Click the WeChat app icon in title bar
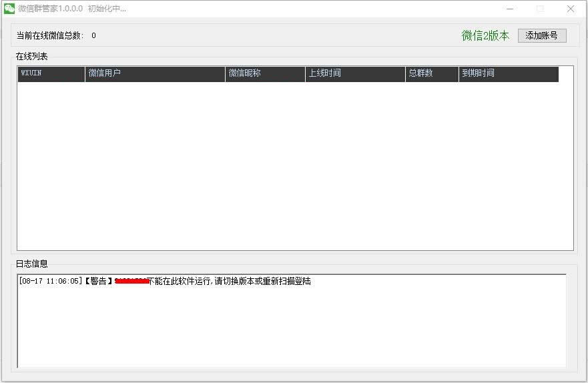The width and height of the screenshot is (588, 383). coord(9,8)
